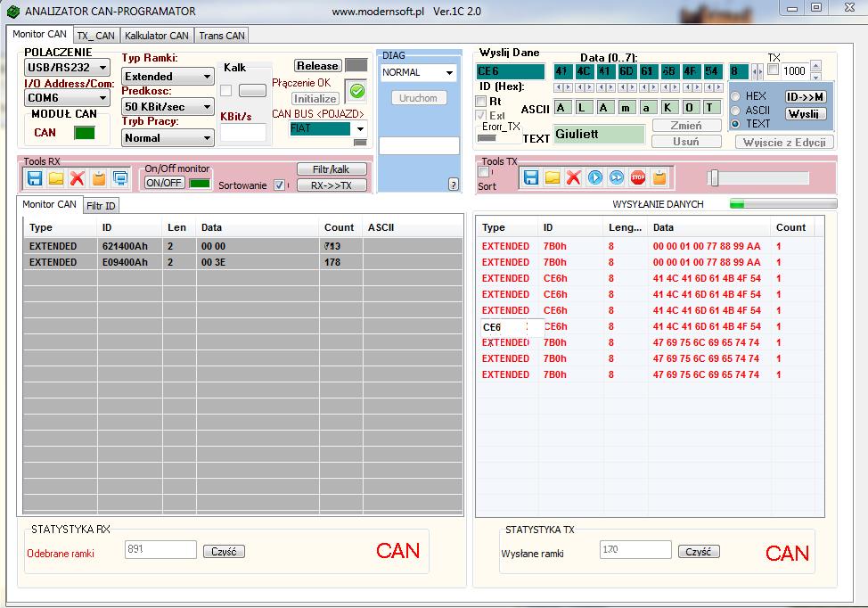Toggle the Ext checkbox
The image size is (868, 608).
(x=481, y=115)
